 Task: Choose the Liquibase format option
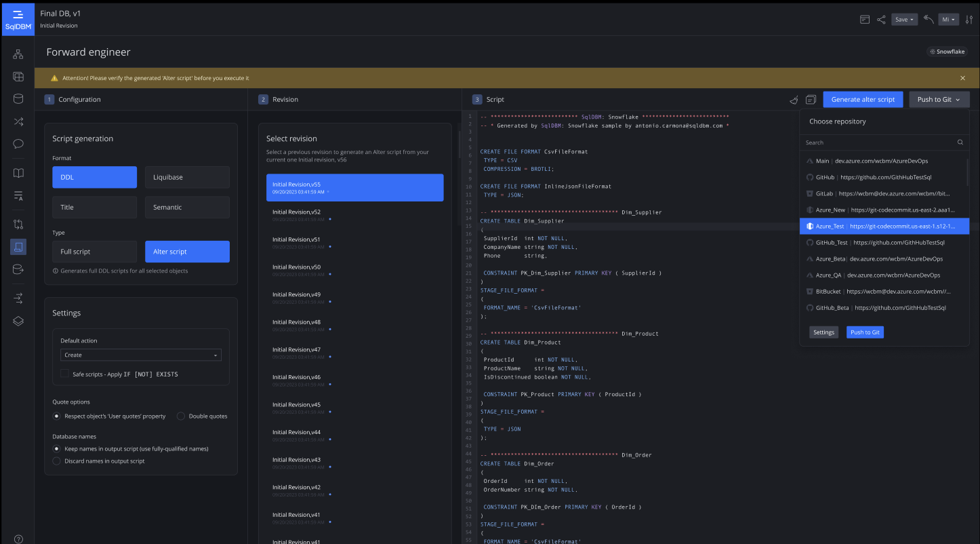pyautogui.click(x=187, y=177)
